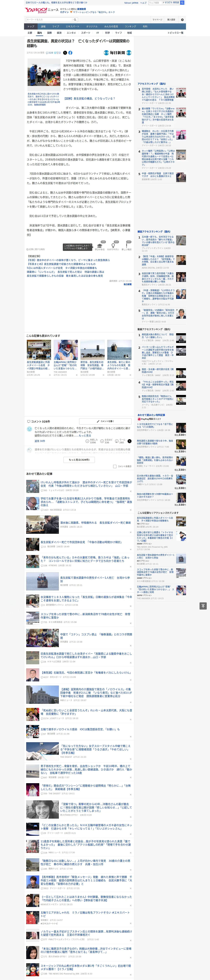Open article スキージャンプの丸山希が日本勢メダル第1号
This screenshot has width=210, height=980.
tap(86, 968)
